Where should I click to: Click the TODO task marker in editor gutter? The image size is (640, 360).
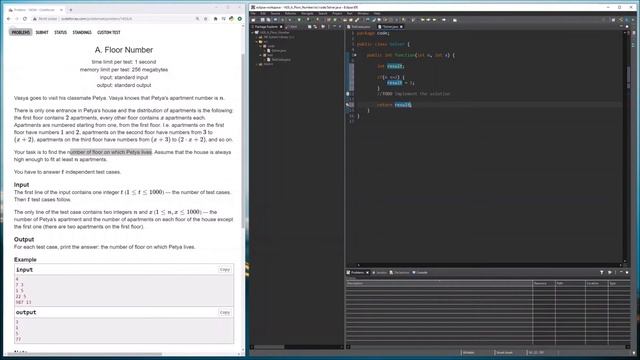click(348, 93)
